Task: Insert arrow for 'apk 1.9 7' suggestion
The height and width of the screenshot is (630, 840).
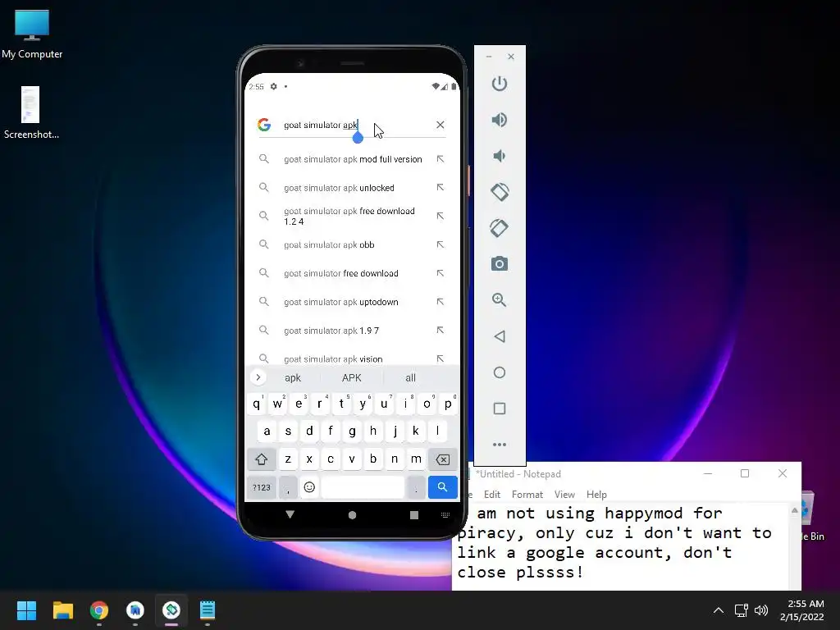Action: (441, 331)
